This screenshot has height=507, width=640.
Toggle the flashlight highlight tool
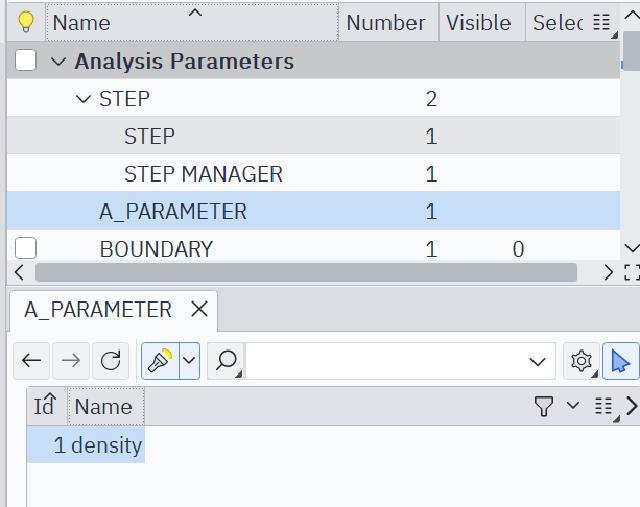click(x=159, y=361)
